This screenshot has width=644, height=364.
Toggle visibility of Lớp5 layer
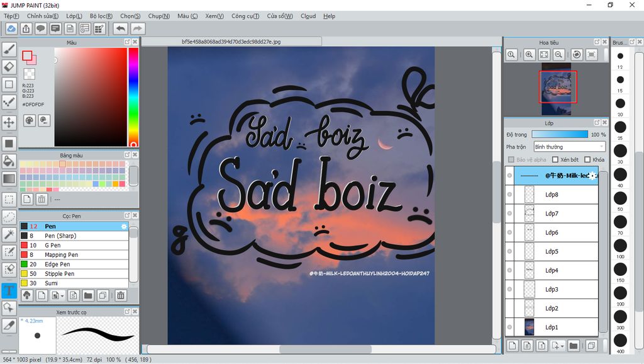tap(509, 251)
